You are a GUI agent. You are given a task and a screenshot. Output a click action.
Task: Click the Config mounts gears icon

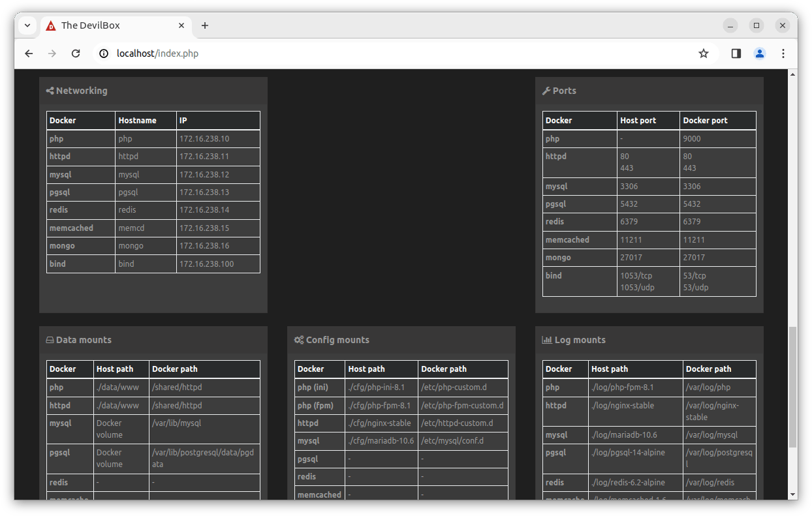pos(299,340)
